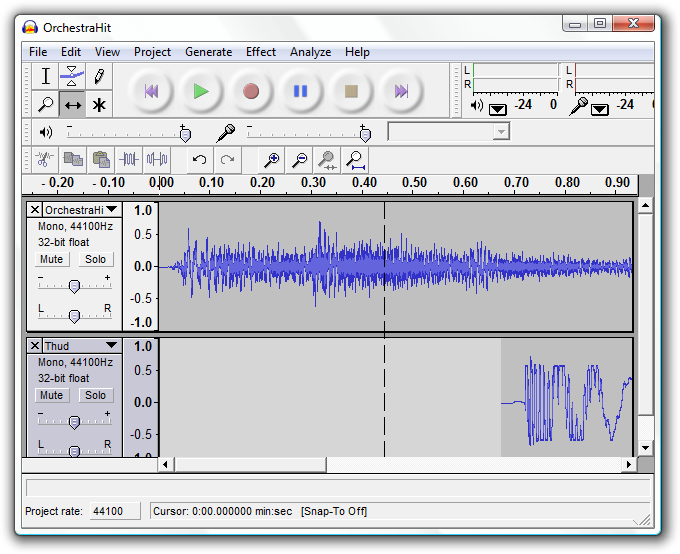The image size is (680, 554).
Task: Click Skip to End button
Action: [x=401, y=91]
